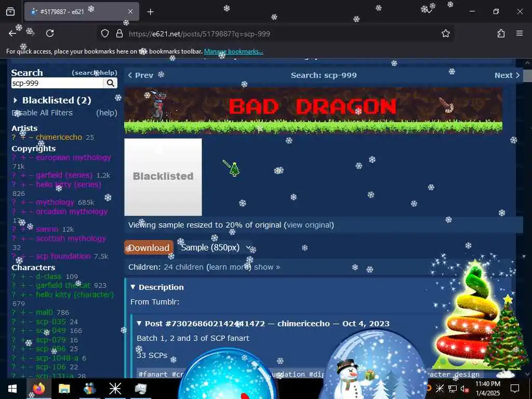The width and height of the screenshot is (532, 399).
Task: Click the Download button
Action: click(149, 248)
